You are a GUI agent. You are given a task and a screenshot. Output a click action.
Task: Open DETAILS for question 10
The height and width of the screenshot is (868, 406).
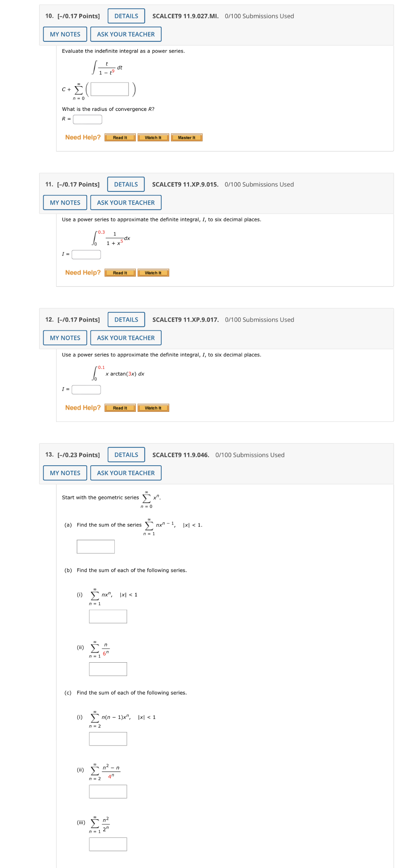126,16
